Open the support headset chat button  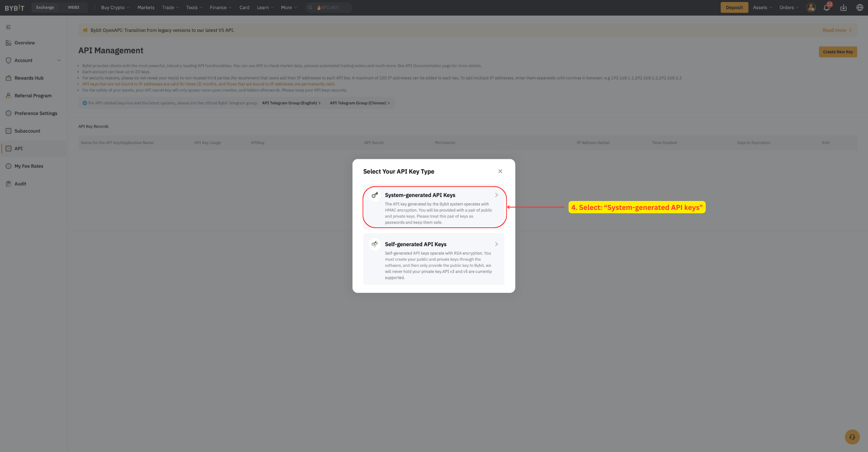[x=852, y=437]
